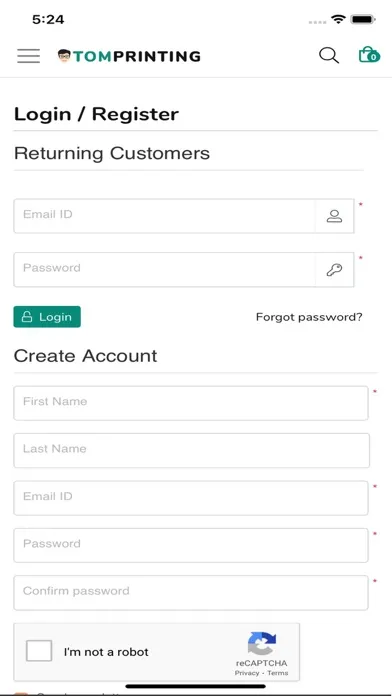Click the key icon beside Password
392x696 pixels.
tap(334, 270)
